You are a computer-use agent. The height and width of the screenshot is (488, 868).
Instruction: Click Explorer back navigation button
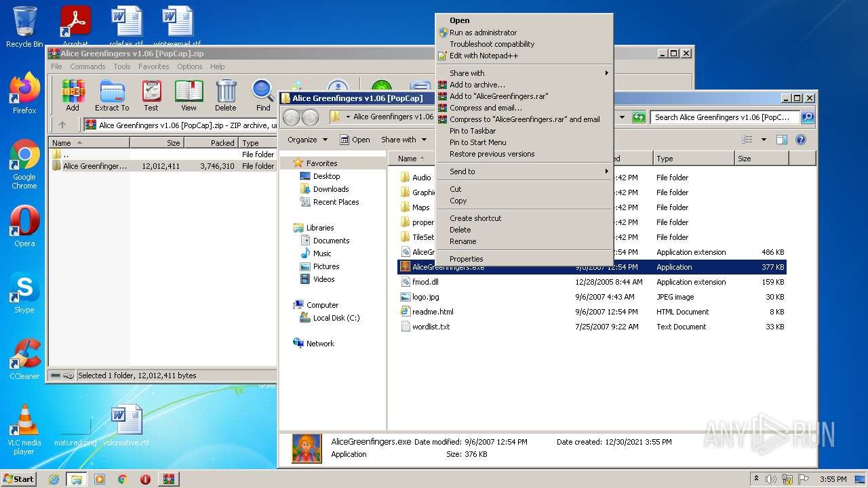(292, 117)
